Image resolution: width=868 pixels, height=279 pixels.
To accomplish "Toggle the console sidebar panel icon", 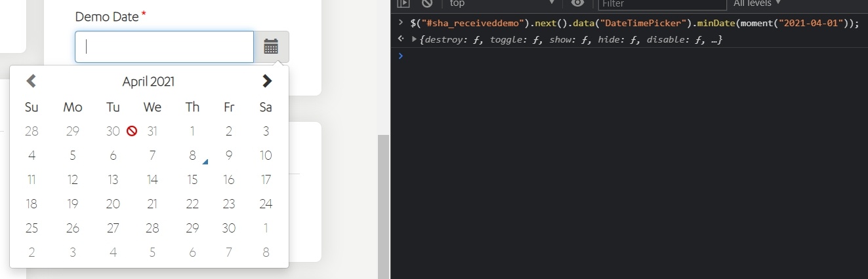I will tap(403, 4).
